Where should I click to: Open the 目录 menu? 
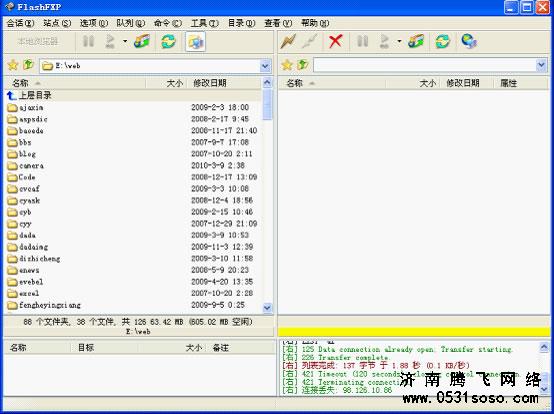tap(241, 23)
